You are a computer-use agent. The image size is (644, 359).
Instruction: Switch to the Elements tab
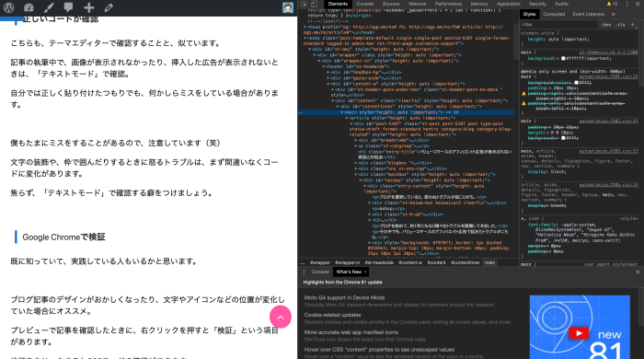tap(338, 4)
